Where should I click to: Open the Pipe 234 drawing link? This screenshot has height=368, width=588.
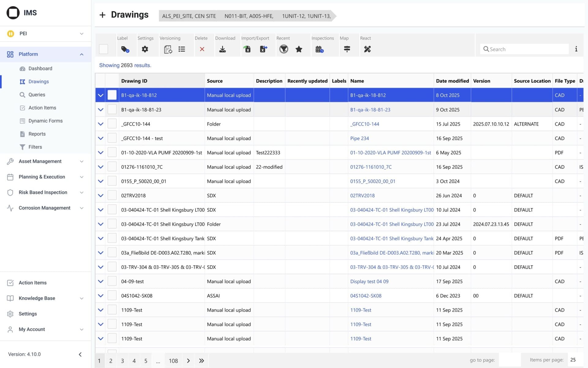click(360, 138)
